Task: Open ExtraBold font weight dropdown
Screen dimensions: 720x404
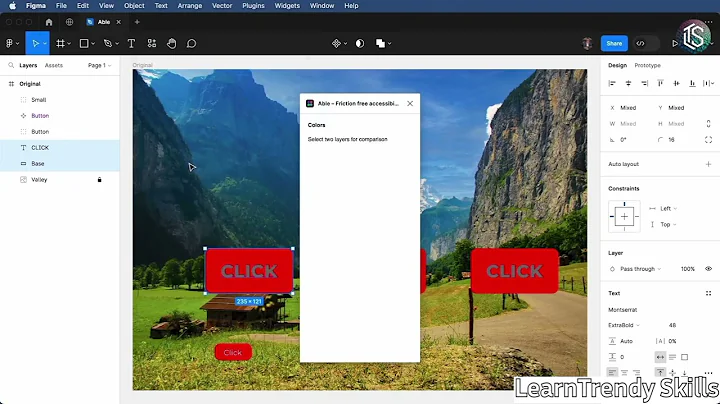Action: (x=624, y=325)
